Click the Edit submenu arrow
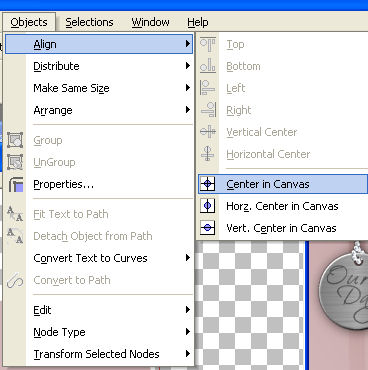The width and height of the screenshot is (368, 370). click(x=188, y=310)
